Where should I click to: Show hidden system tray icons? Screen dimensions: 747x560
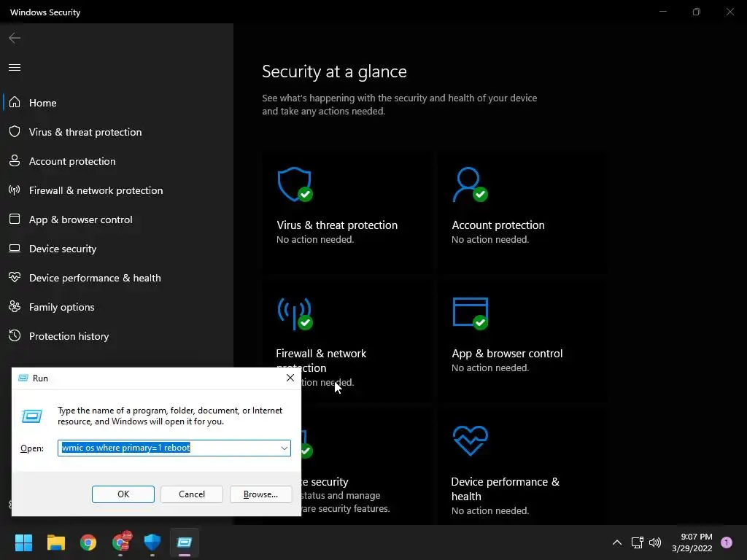(617, 542)
